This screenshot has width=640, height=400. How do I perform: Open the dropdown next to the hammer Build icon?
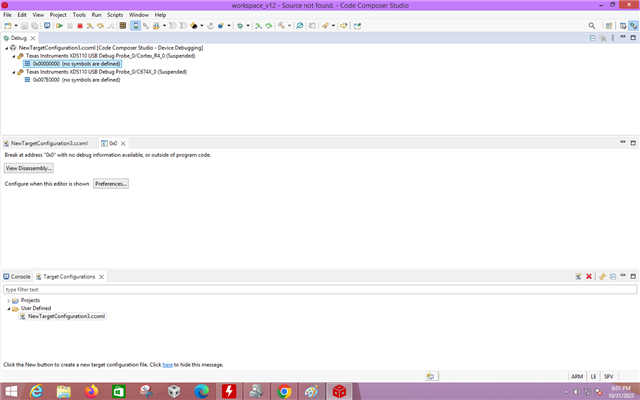289,26
